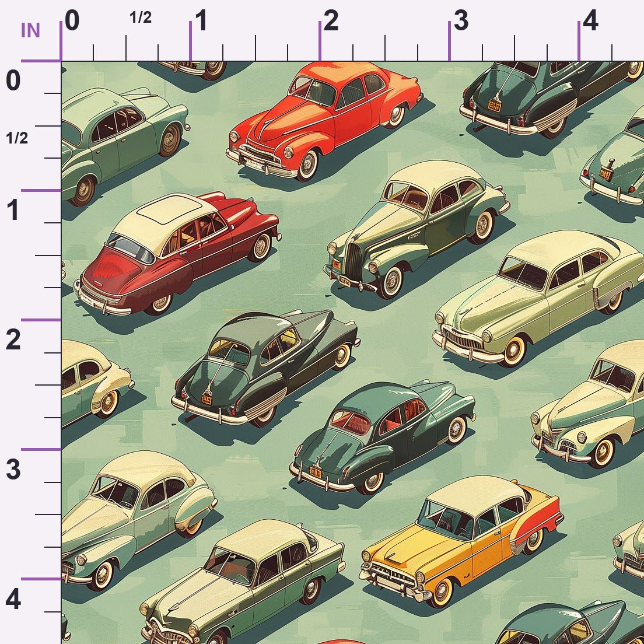
Task: Click the "0" on the top ruler
Action: click(72, 20)
